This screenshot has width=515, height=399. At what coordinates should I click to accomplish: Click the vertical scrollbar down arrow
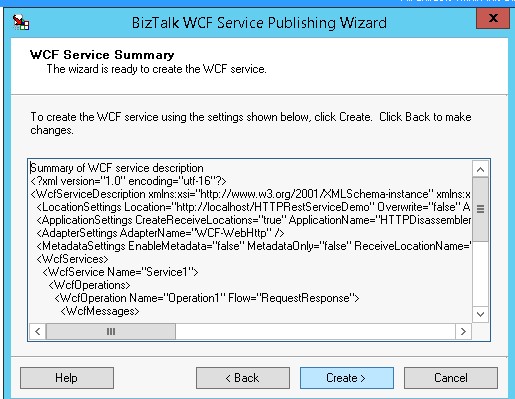point(480,314)
